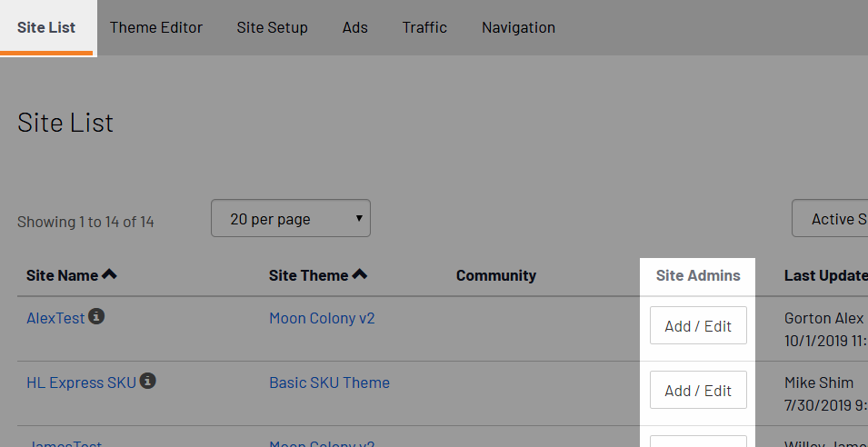868x447 pixels.
Task: Click the 'Showing 1 to 14 of 14' text
Action: coord(85,222)
